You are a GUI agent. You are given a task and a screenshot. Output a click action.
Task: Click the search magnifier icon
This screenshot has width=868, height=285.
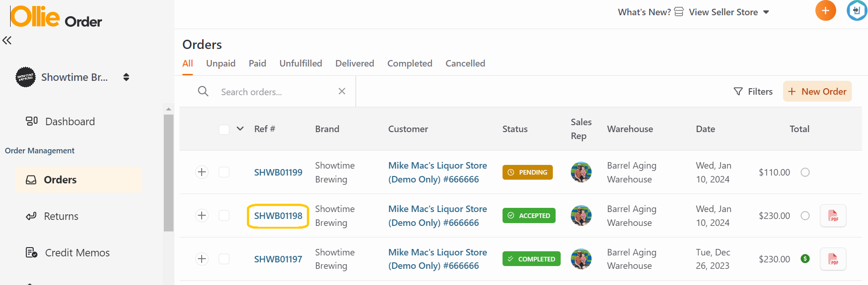tap(203, 91)
